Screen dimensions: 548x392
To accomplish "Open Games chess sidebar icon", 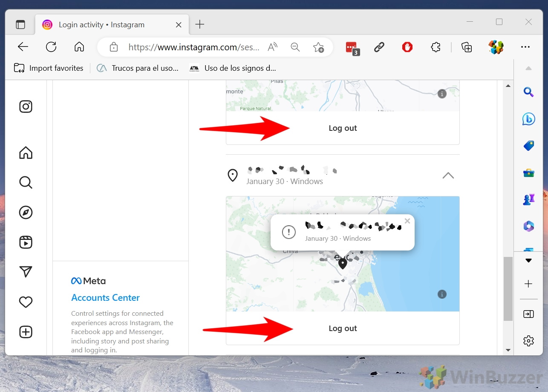I will (528, 199).
